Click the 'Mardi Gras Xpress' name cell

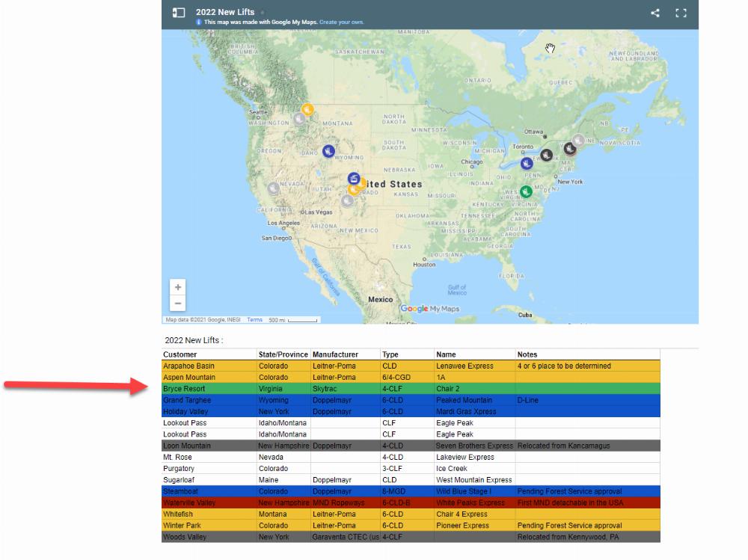pyautogui.click(x=475, y=412)
